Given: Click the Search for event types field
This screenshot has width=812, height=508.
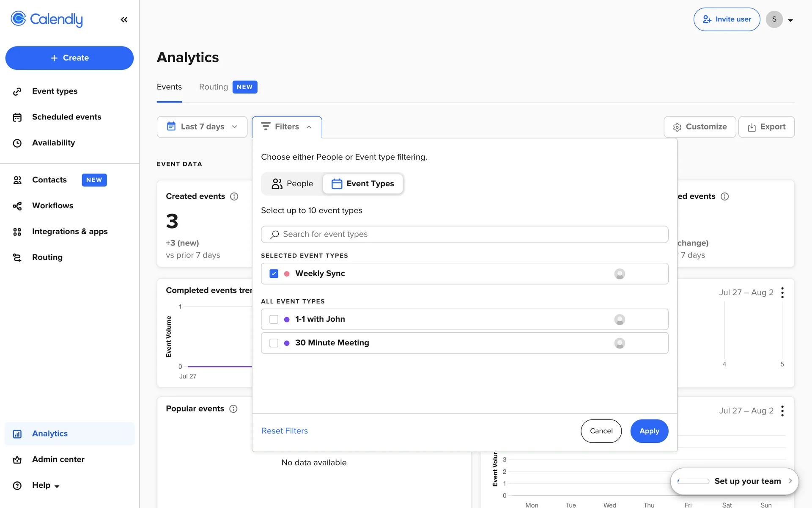Looking at the screenshot, I should tap(464, 234).
